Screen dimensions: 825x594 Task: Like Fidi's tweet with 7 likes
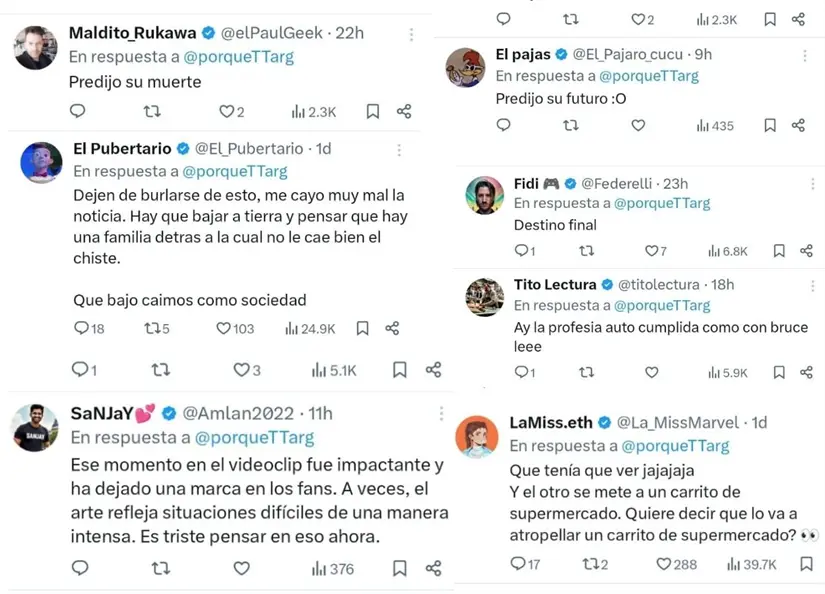coord(652,251)
